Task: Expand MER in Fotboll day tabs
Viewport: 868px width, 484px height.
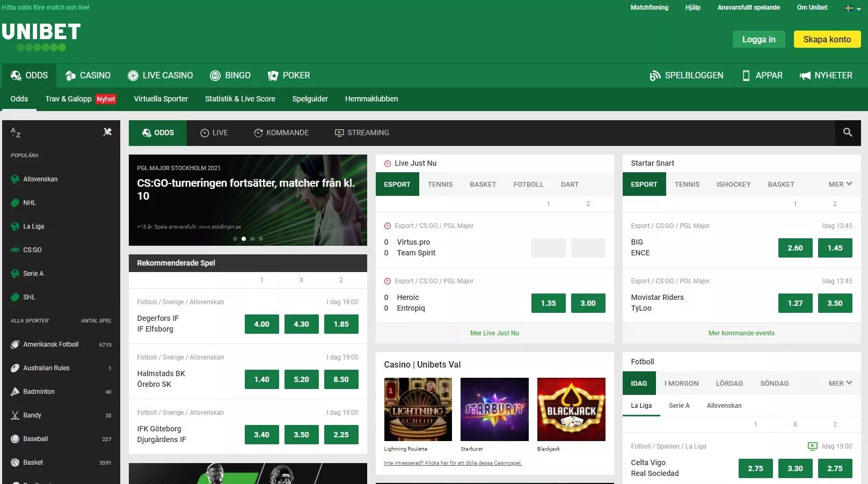Action: point(840,383)
